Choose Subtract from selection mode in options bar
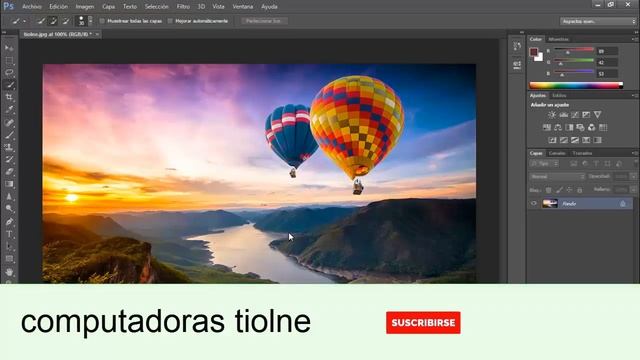This screenshot has height=360, width=640. 65,21
